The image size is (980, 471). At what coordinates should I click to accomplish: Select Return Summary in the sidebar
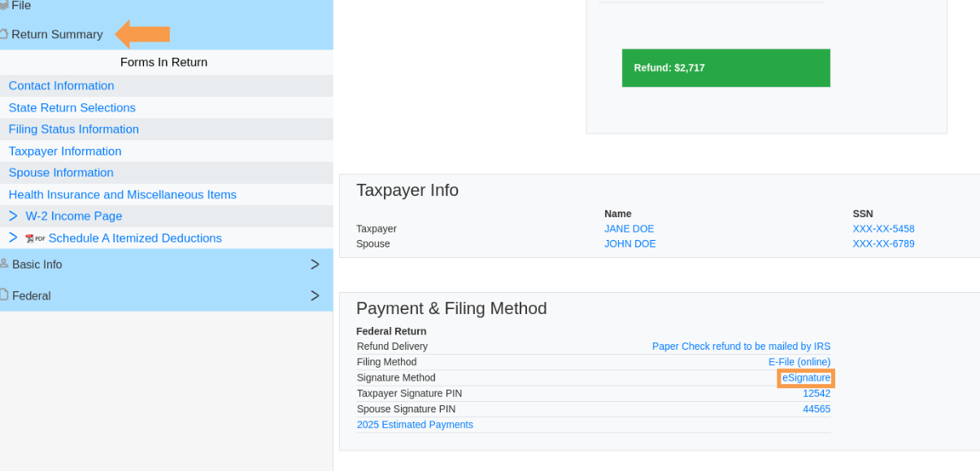(55, 34)
